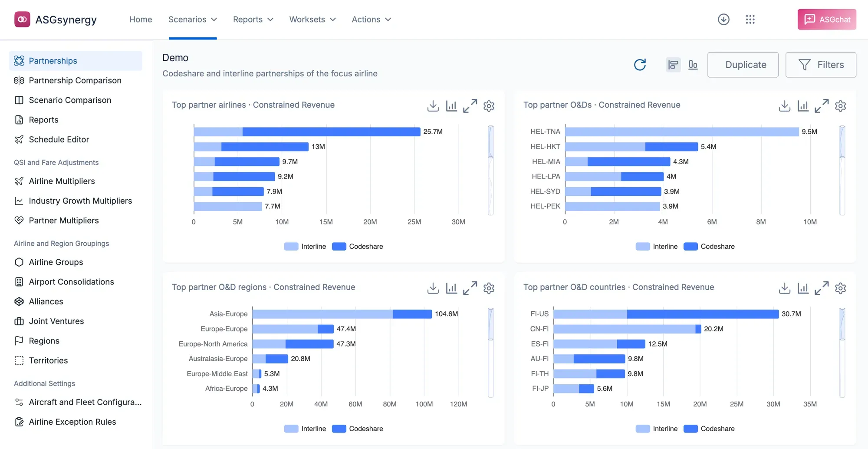Toggle Interline series in Top partner O&Ds legend
This screenshot has width=868, height=449.
coord(657,247)
